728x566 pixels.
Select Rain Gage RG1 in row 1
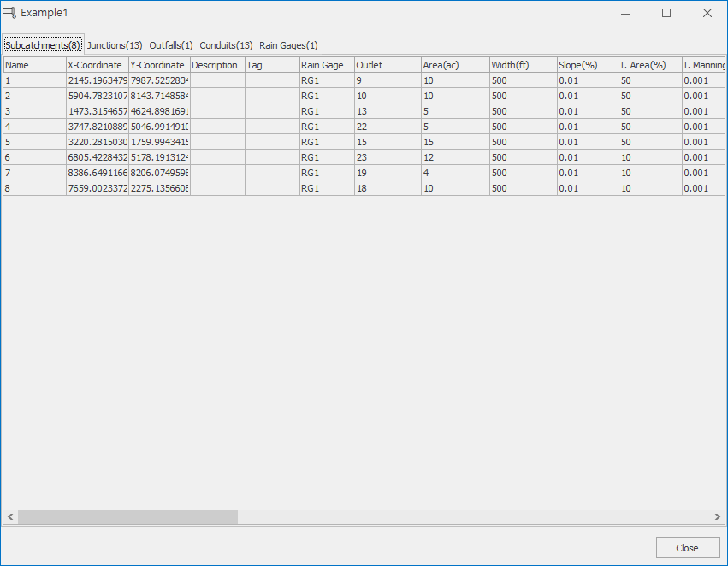click(327, 80)
